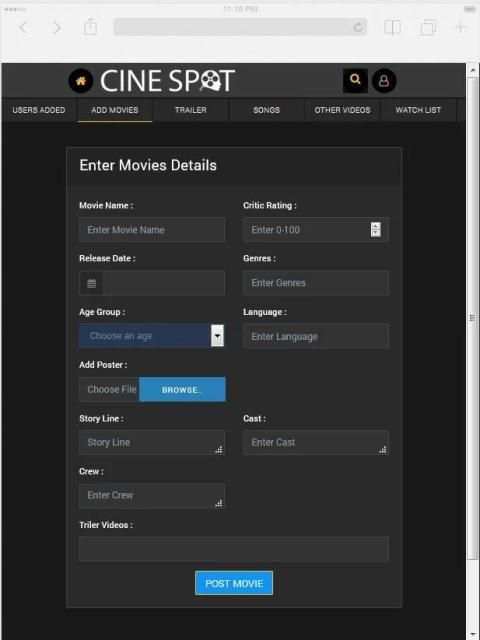Select the Add Movies tab
Viewport: 480px width, 640px height.
[x=115, y=110]
